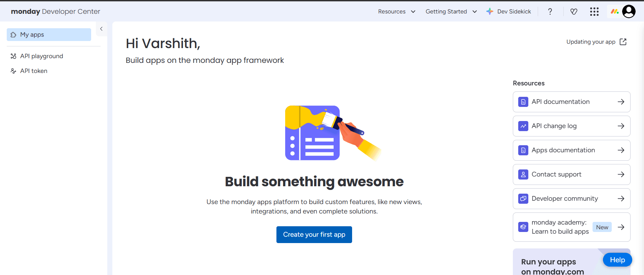The width and height of the screenshot is (644, 275).
Task: Click the Build something awesome heading
Action: tap(314, 182)
